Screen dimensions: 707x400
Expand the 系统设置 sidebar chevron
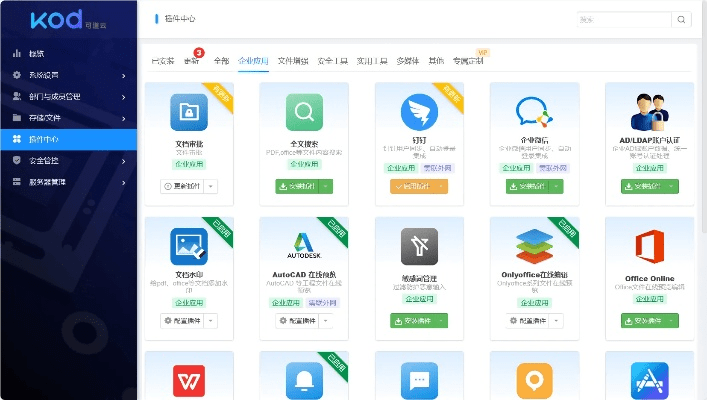[x=124, y=76]
